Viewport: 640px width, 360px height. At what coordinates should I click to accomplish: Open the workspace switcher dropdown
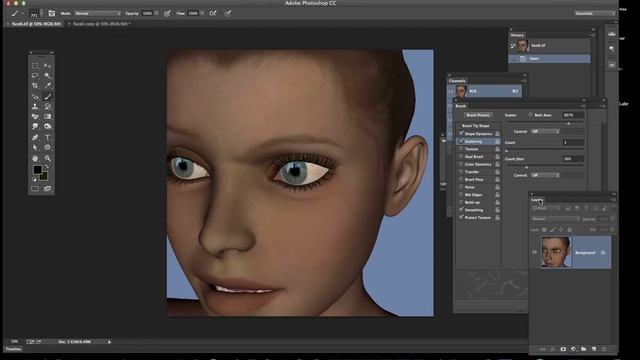[595, 13]
